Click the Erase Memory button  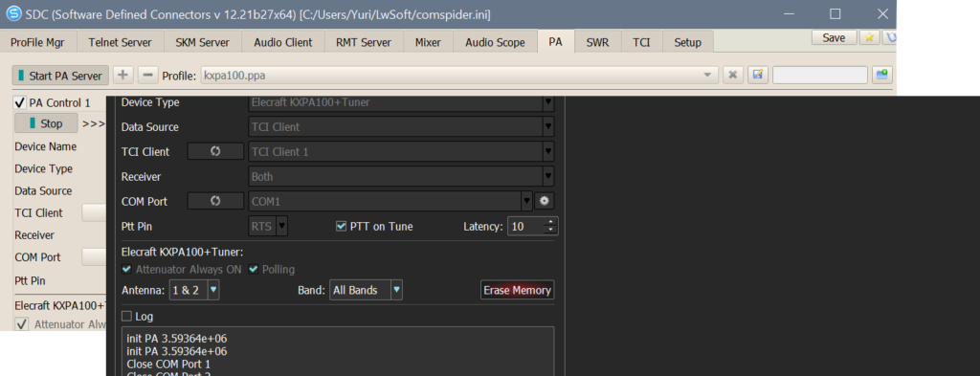tap(518, 291)
